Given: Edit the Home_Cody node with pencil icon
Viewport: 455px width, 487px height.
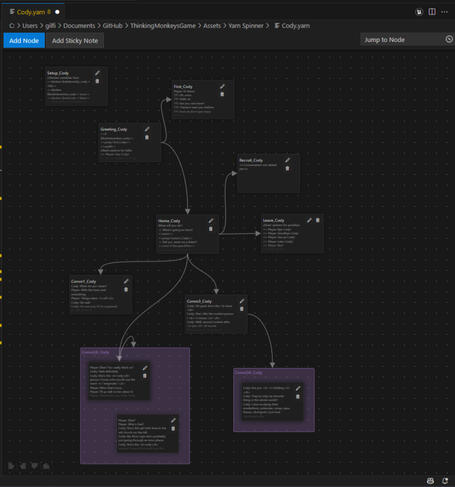Looking at the screenshot, I should coord(211,221).
